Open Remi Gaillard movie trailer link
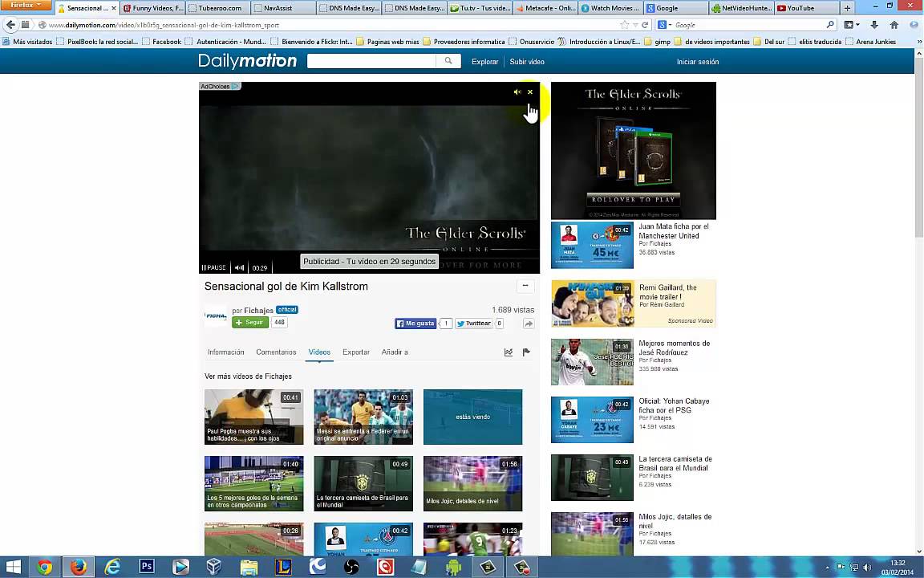Viewport: 924px width, 578px height. click(667, 292)
